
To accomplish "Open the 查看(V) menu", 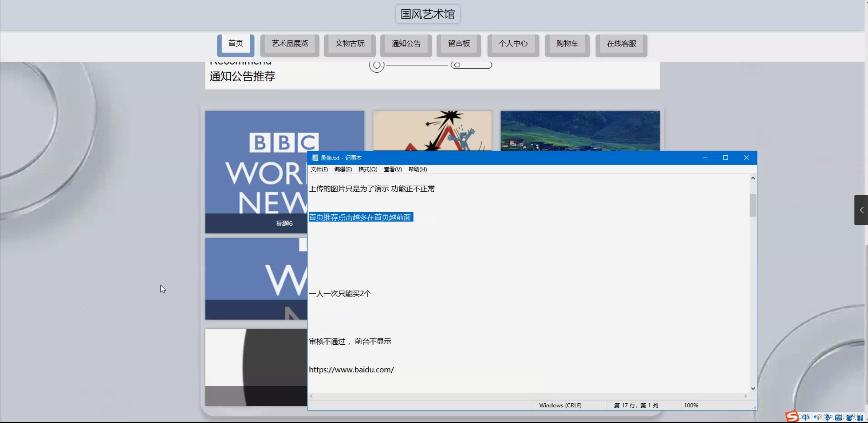I will (392, 169).
